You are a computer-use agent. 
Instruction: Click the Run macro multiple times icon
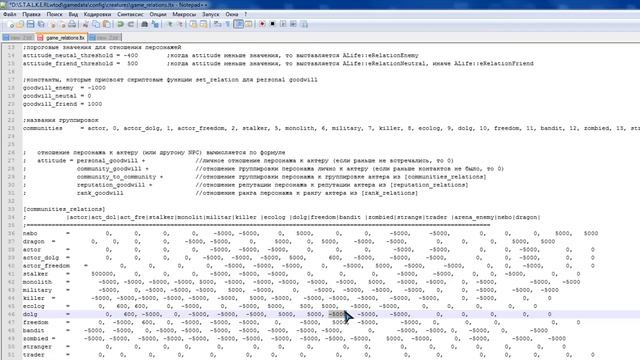tap(293, 24)
